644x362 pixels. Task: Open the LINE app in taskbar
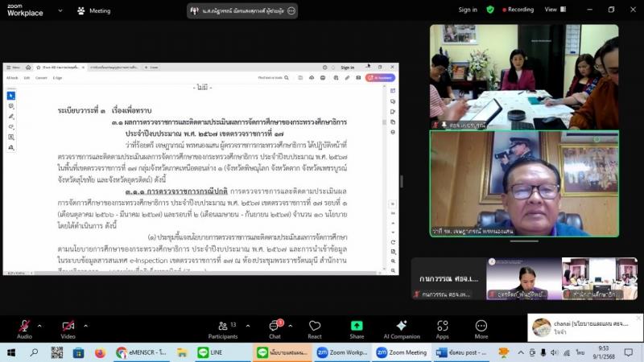210,352
